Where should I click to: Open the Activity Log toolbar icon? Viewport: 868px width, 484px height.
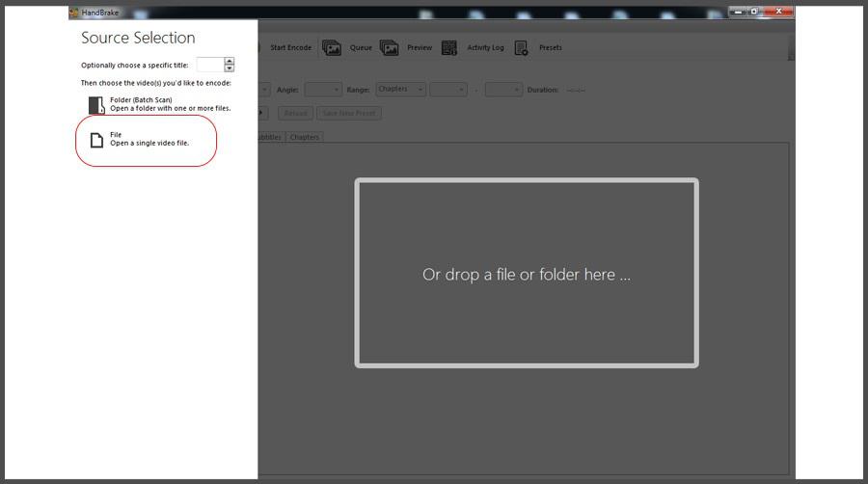click(448, 48)
